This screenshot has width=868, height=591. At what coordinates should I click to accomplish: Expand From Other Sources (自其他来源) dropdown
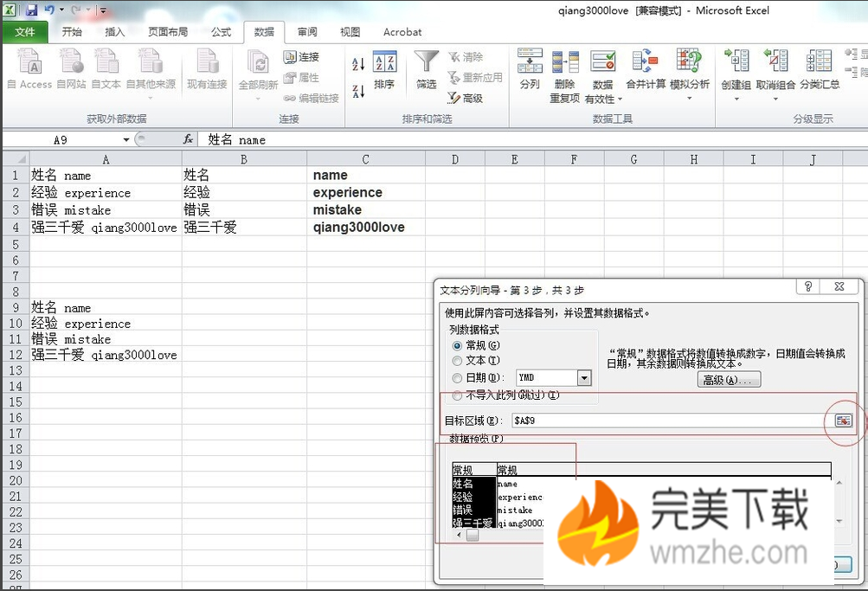pyautogui.click(x=150, y=98)
